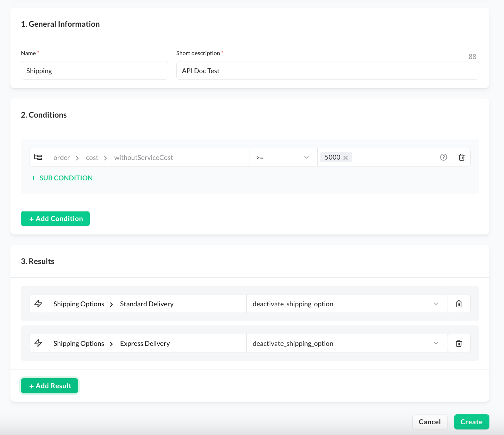Click the lightning icon for Express Delivery
This screenshot has width=504, height=435.
[x=38, y=343]
